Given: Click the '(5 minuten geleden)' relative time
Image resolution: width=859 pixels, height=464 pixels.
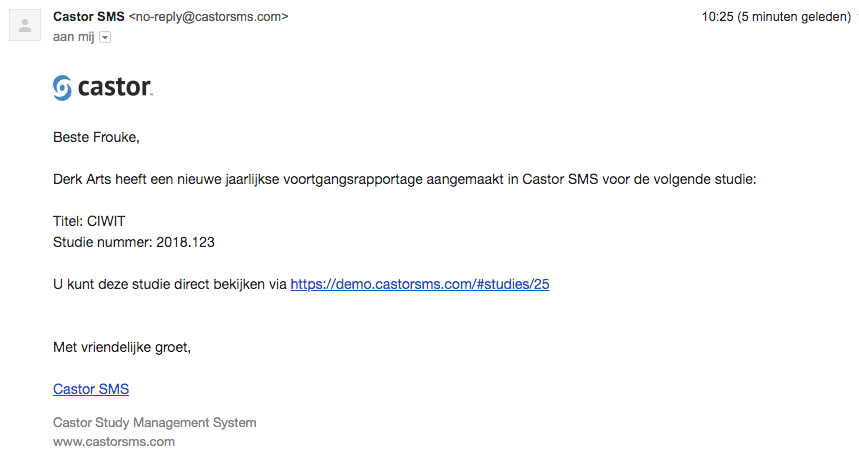Looking at the screenshot, I should click(x=794, y=17).
